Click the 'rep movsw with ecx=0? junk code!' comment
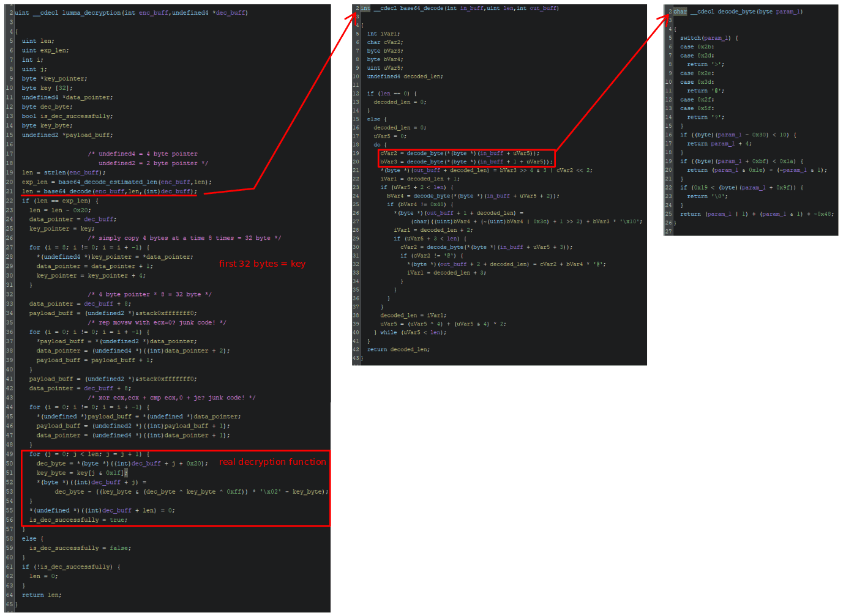The width and height of the screenshot is (846, 616). click(157, 322)
